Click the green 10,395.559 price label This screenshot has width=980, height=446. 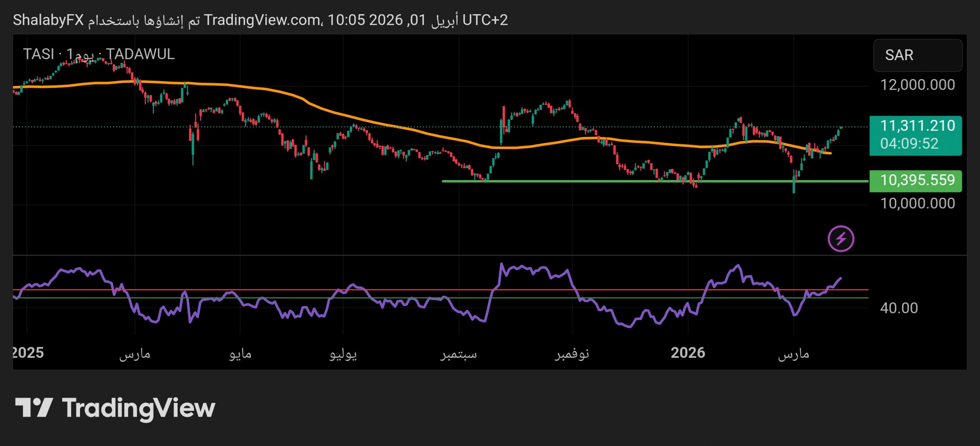pyautogui.click(x=917, y=180)
